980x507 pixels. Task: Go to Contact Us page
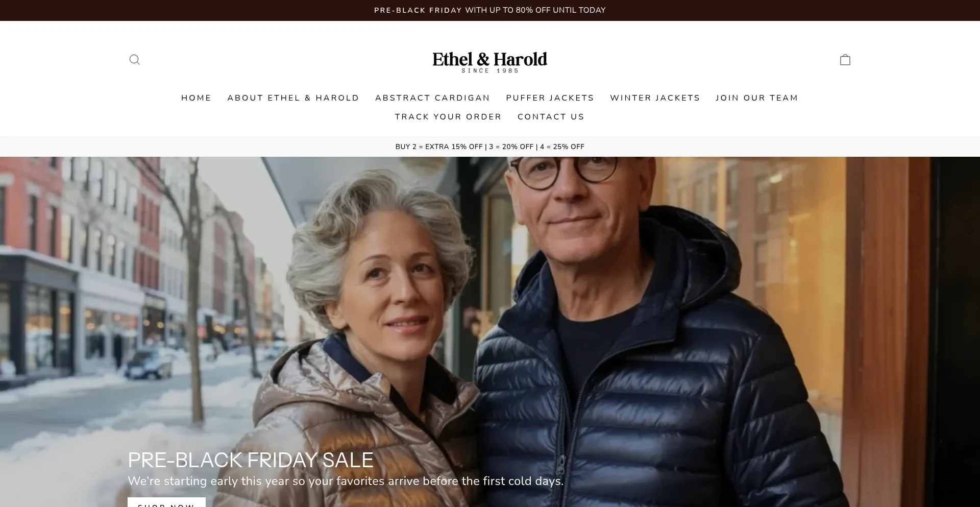551,117
